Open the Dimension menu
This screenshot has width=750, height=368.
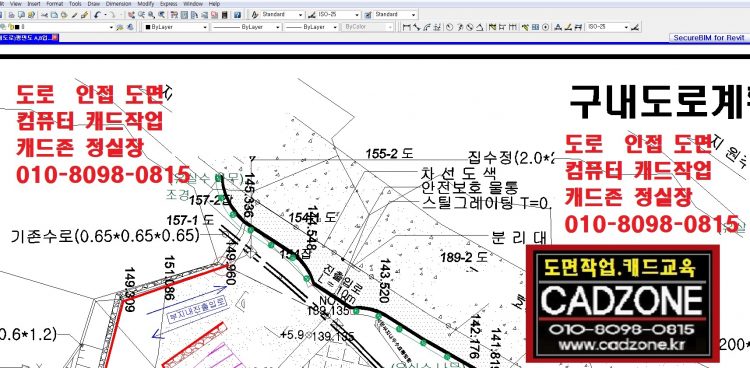[118, 3]
